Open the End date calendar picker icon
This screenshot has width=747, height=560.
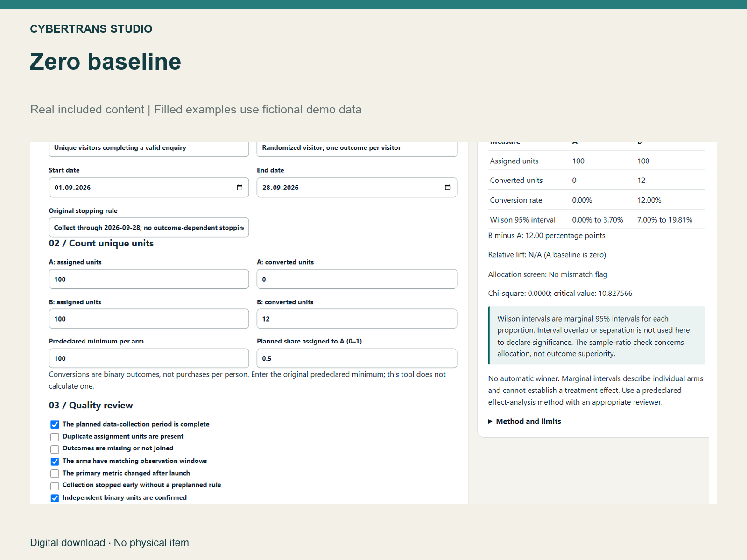(447, 188)
